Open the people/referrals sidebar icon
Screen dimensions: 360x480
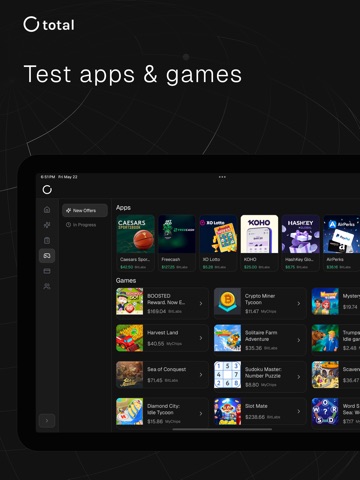tap(47, 286)
